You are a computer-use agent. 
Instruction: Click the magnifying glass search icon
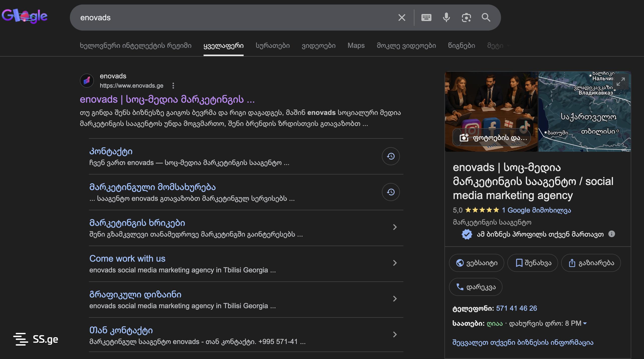(486, 18)
